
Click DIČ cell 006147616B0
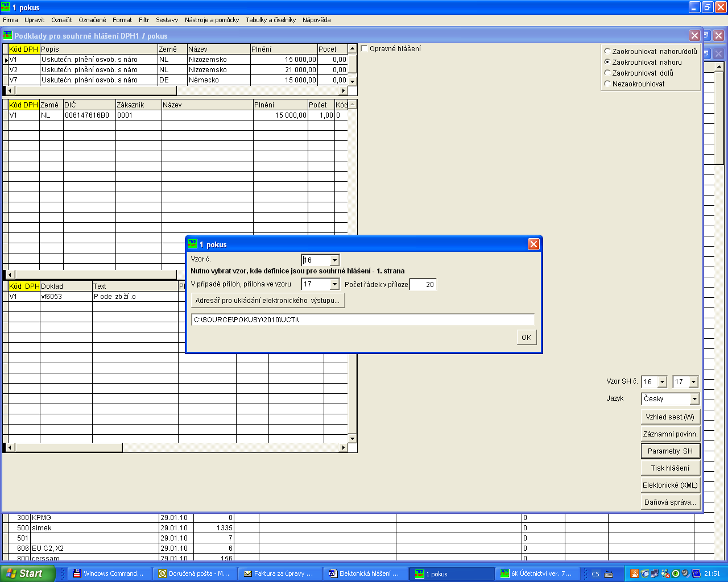tap(89, 115)
